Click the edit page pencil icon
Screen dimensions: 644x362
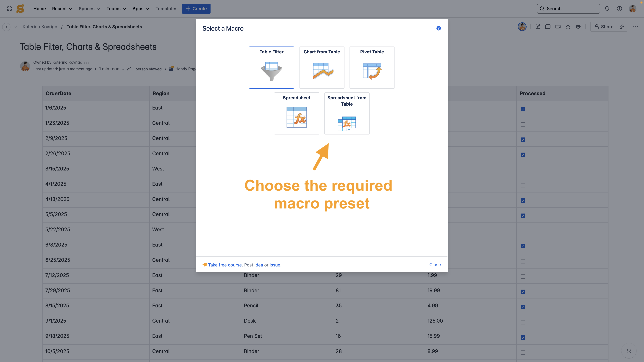click(538, 27)
